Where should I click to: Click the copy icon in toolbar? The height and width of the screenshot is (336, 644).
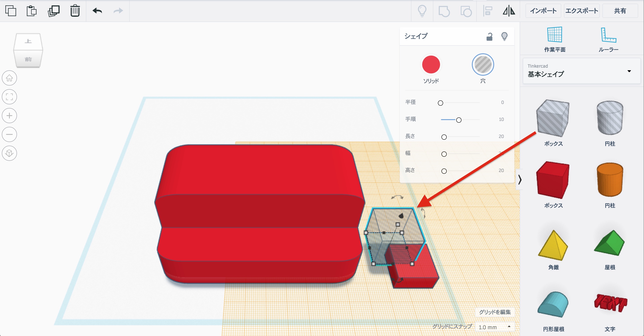[11, 11]
